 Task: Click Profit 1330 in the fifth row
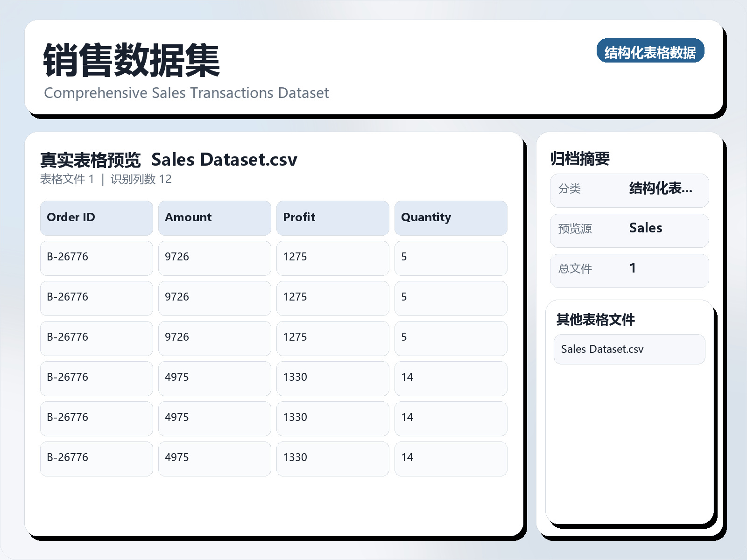(x=332, y=418)
